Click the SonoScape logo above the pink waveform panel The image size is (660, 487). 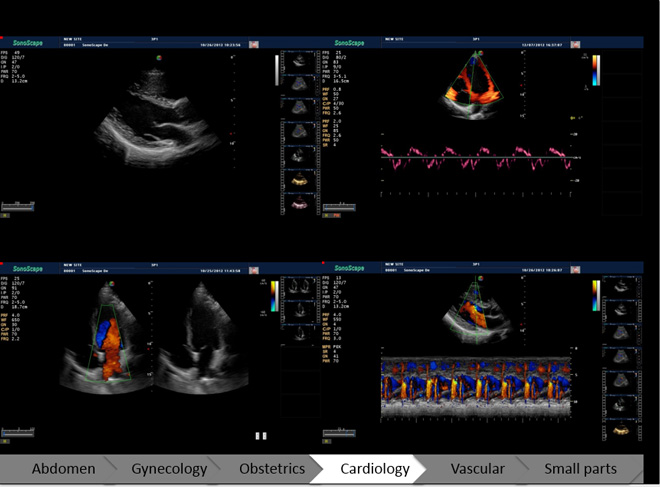pyautogui.click(x=349, y=43)
